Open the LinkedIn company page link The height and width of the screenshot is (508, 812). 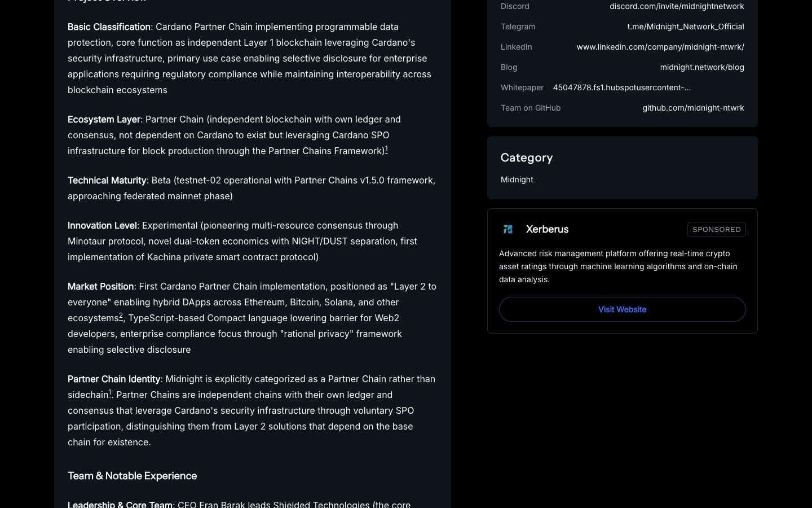click(x=660, y=47)
